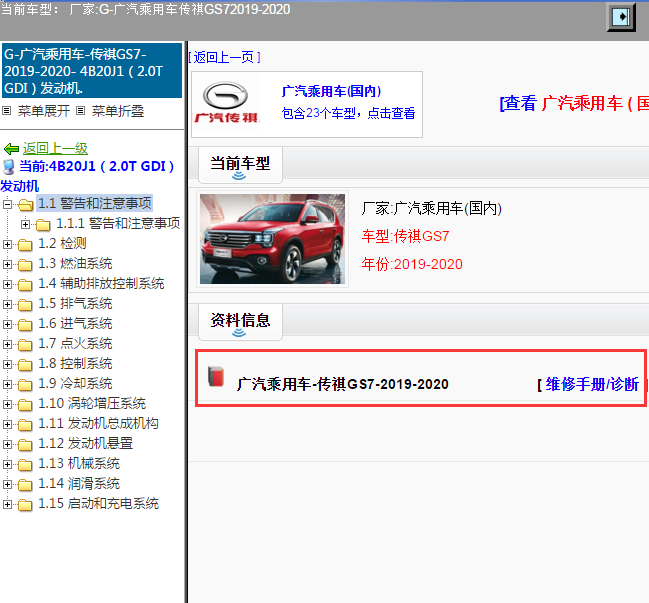Select the 广汽乘用车-传祺GS7-2019-2020 document title
This screenshot has width=649, height=603.
[343, 384]
